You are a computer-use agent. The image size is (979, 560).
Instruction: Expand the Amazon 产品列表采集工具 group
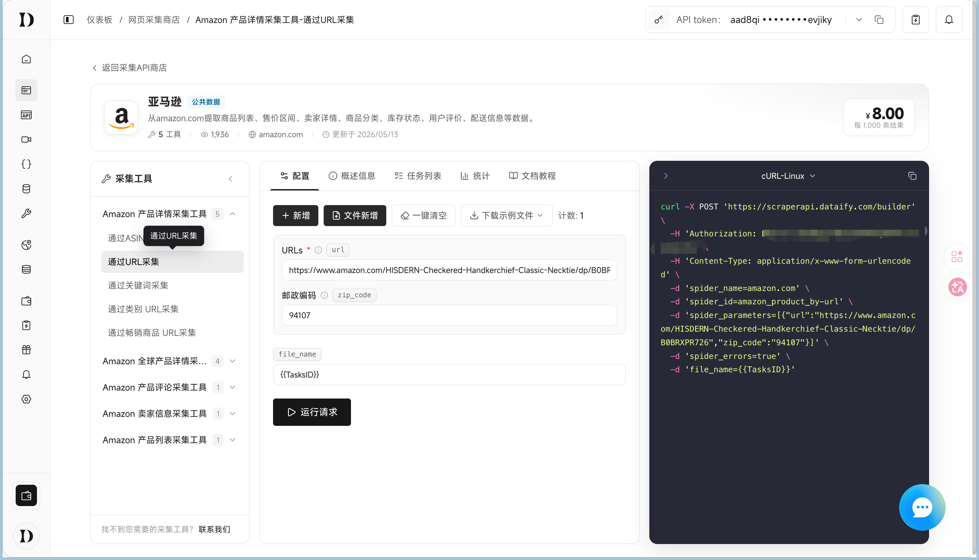(x=232, y=440)
